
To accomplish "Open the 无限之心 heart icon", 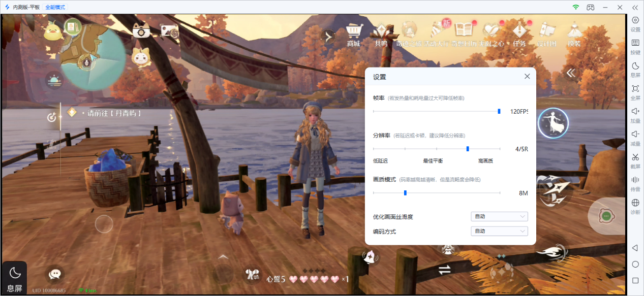I will pos(491,29).
